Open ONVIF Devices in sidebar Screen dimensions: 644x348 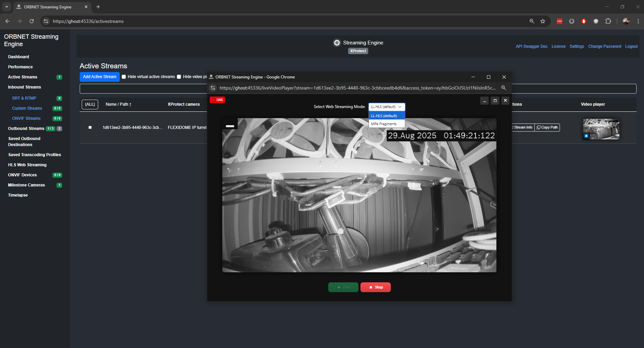(22, 175)
